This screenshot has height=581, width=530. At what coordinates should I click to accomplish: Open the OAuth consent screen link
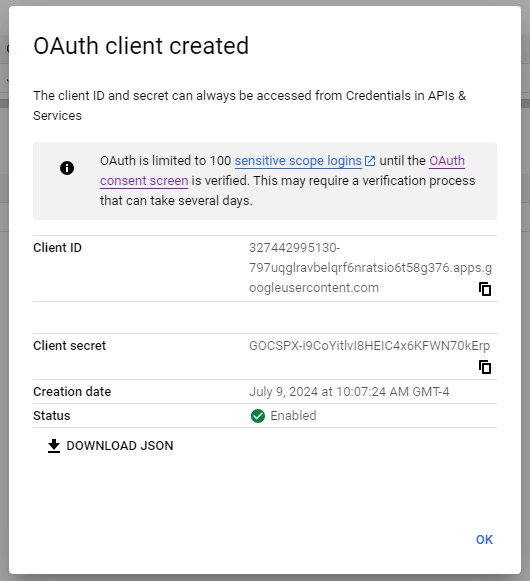[x=282, y=170]
